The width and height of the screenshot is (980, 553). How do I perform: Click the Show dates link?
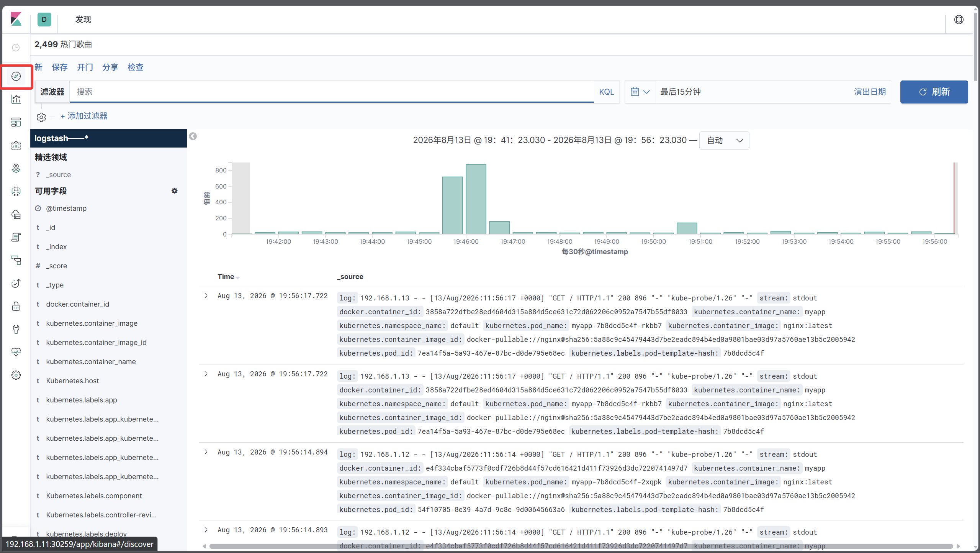click(x=870, y=92)
